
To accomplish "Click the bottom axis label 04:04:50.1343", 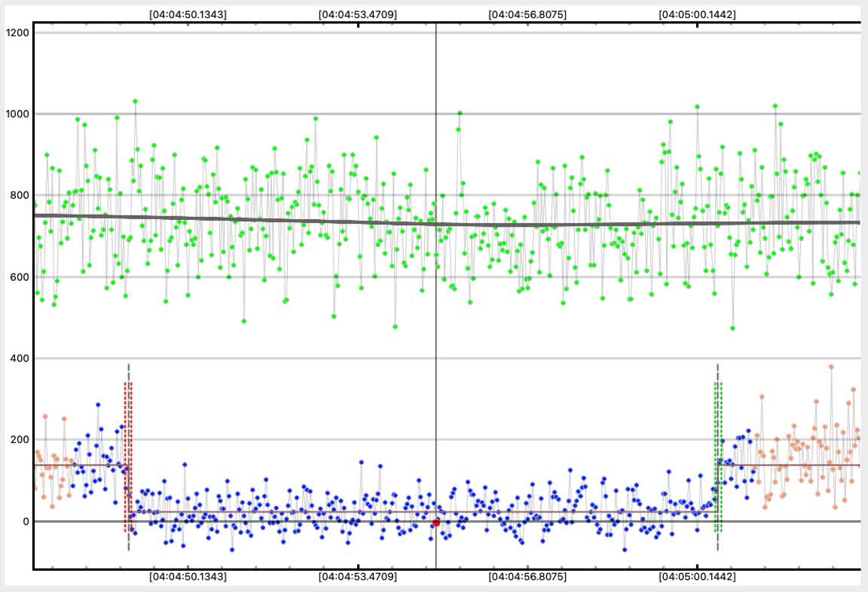I will point(188,576).
